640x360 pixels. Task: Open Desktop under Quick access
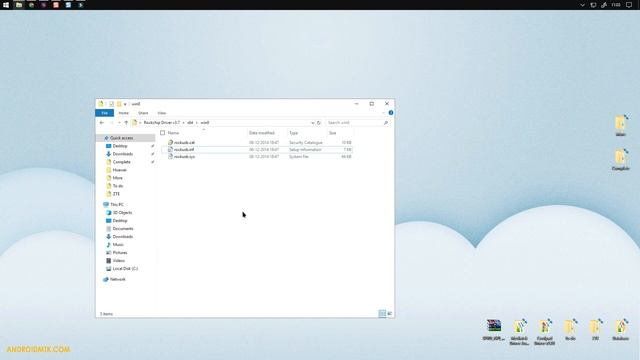coord(120,146)
